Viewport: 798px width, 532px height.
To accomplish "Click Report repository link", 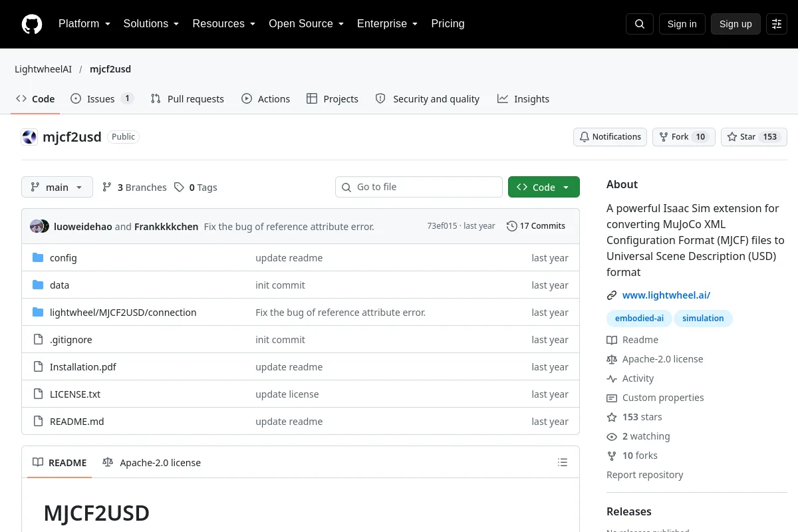I will (x=645, y=475).
